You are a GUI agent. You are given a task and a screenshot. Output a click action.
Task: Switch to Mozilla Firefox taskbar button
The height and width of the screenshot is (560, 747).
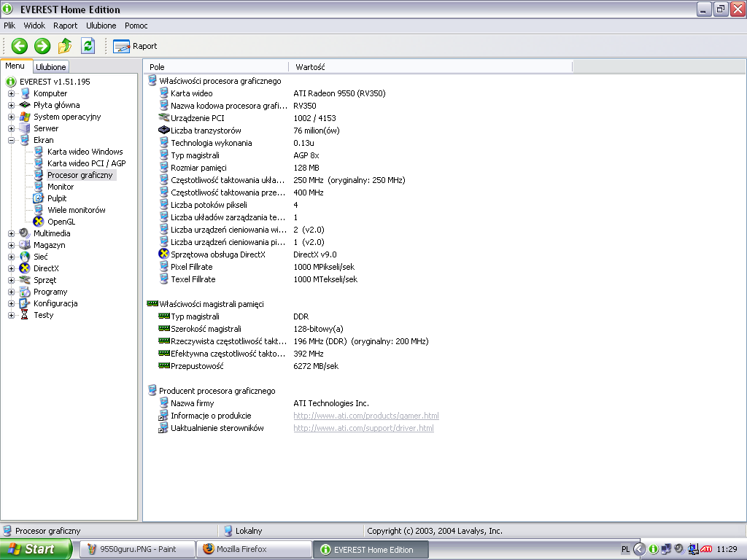point(254,549)
